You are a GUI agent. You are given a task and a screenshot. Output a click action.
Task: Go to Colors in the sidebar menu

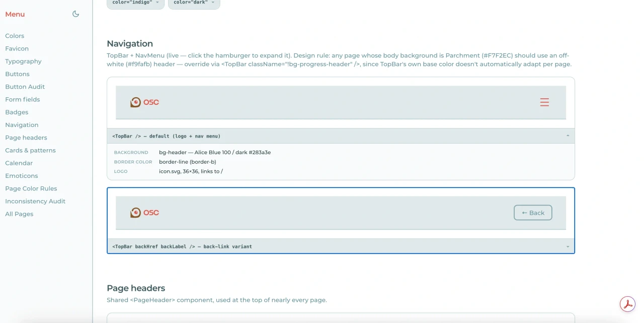[x=15, y=36]
